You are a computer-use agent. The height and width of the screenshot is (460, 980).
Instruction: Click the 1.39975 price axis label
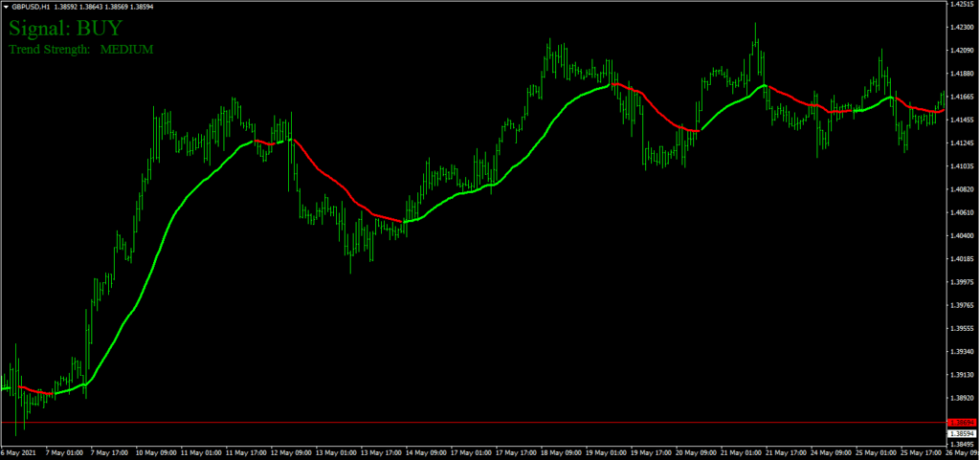[x=960, y=282]
